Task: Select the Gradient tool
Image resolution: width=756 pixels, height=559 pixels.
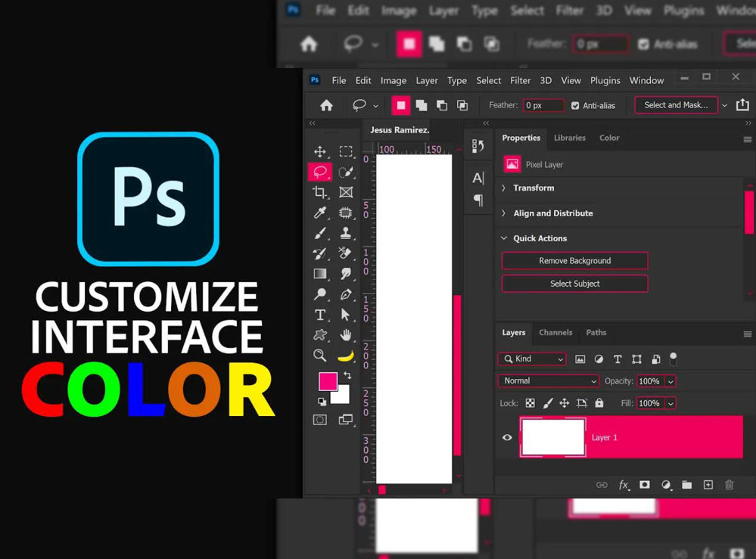Action: click(319, 274)
